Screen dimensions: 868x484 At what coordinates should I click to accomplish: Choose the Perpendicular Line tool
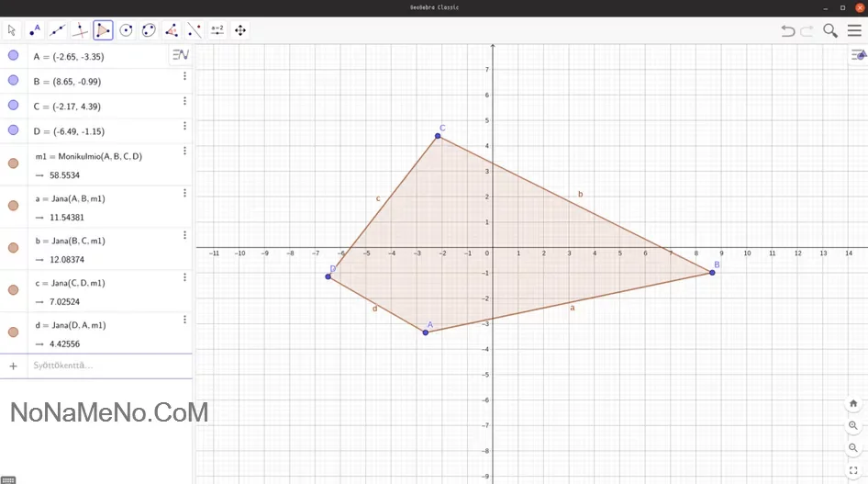tap(81, 30)
